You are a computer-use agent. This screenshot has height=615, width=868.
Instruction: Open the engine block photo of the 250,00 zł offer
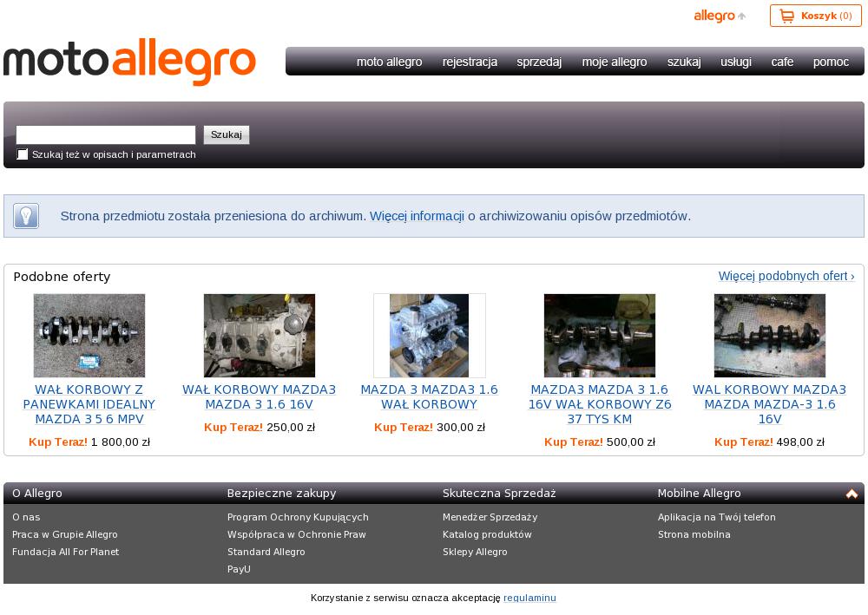click(259, 336)
